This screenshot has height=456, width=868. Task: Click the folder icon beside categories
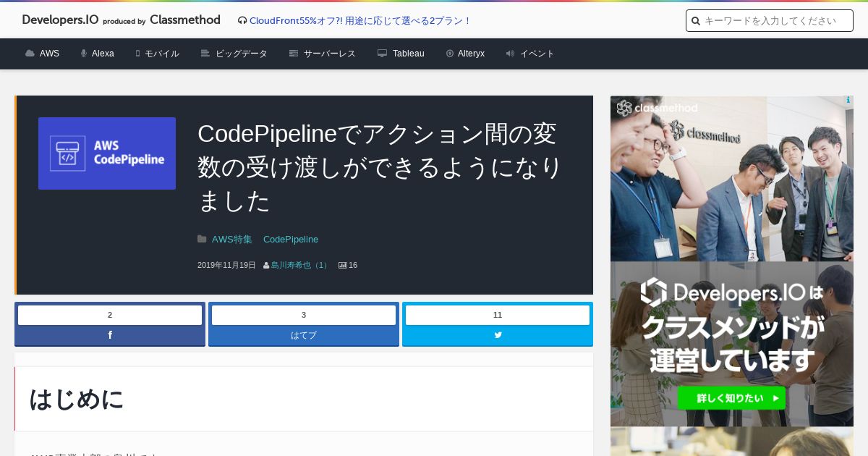202,240
